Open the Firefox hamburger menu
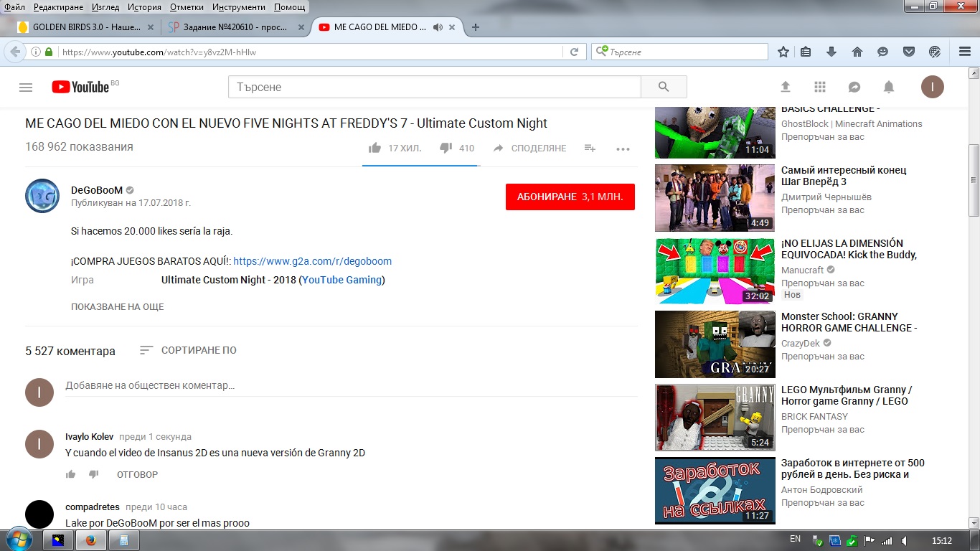Viewport: 980px width, 551px height. point(965,52)
